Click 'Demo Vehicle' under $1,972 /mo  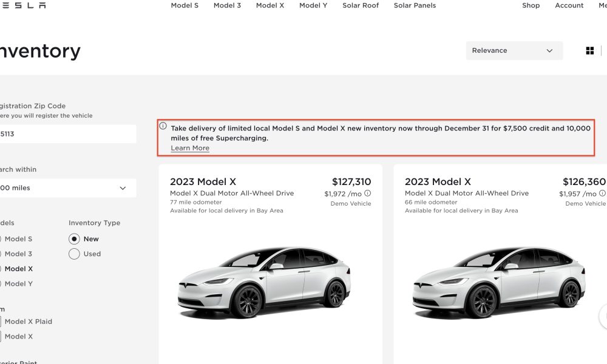pyautogui.click(x=351, y=203)
